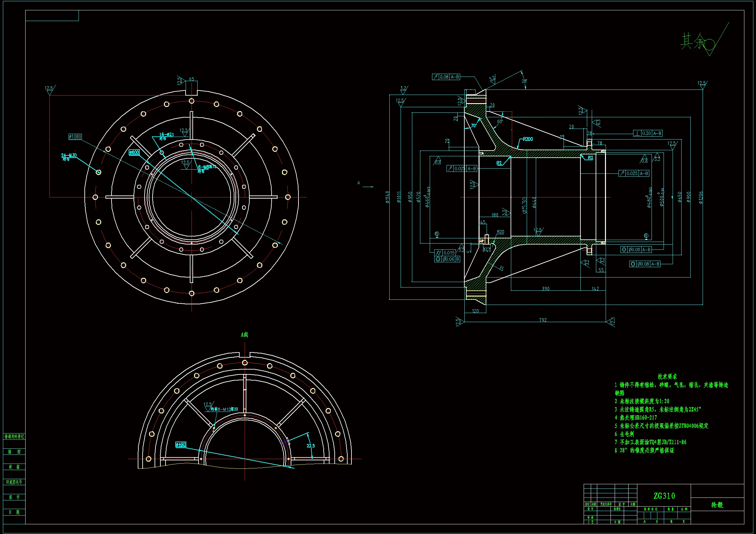Image resolution: width=756 pixels, height=534 pixels.
Task: Select the 24-M30 hole callout
Action: click(69, 155)
